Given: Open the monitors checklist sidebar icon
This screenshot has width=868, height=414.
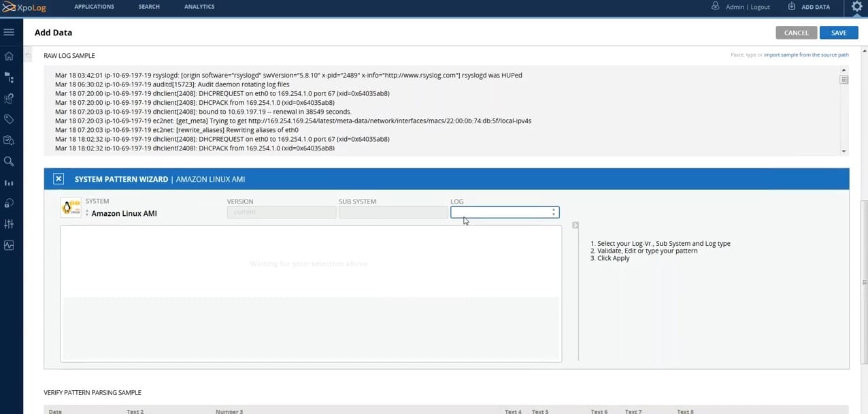Looking at the screenshot, I should coord(9,140).
